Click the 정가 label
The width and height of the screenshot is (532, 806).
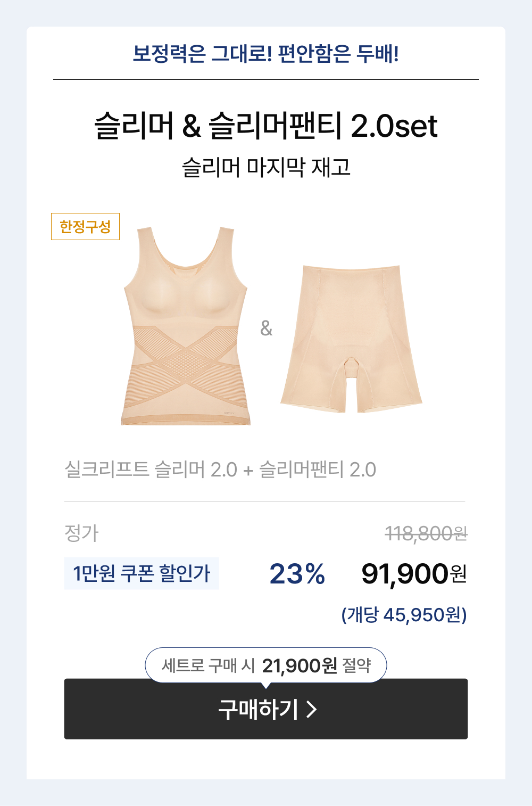[81, 533]
